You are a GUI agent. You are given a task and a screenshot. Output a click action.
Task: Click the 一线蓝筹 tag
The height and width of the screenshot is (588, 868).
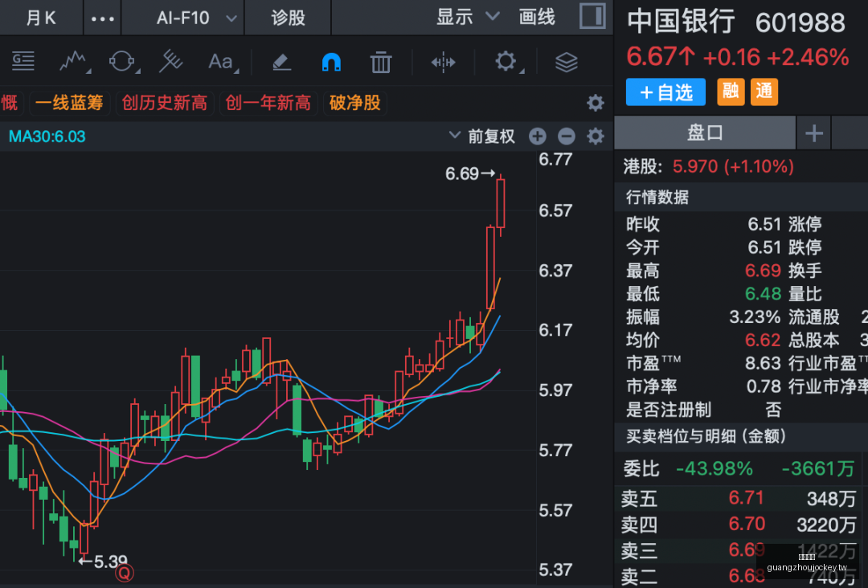[x=69, y=103]
